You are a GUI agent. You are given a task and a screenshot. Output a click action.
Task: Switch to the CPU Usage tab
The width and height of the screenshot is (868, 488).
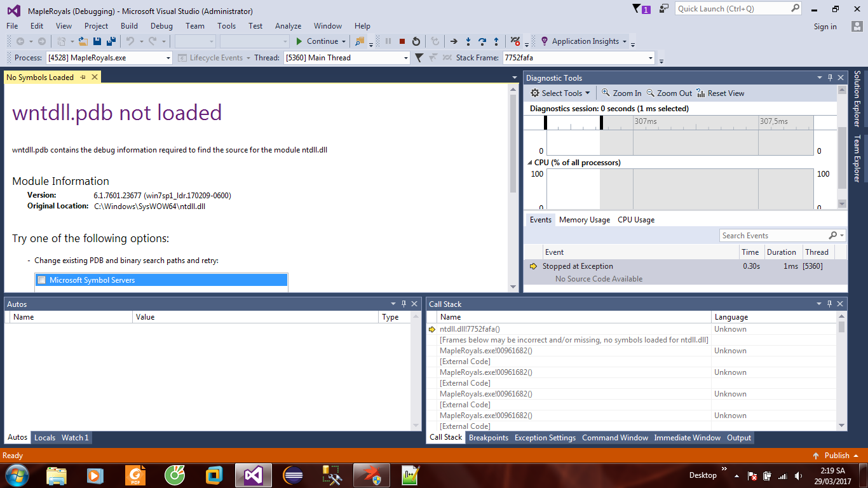(636, 220)
